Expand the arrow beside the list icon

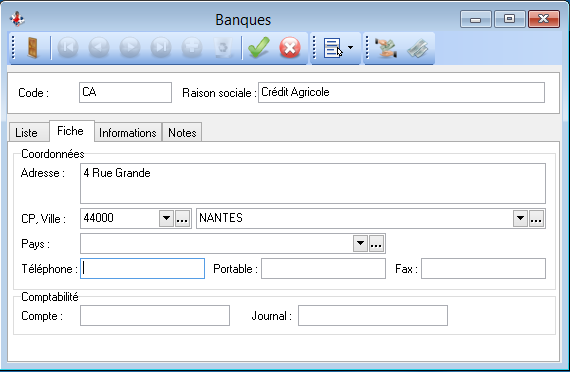click(350, 48)
